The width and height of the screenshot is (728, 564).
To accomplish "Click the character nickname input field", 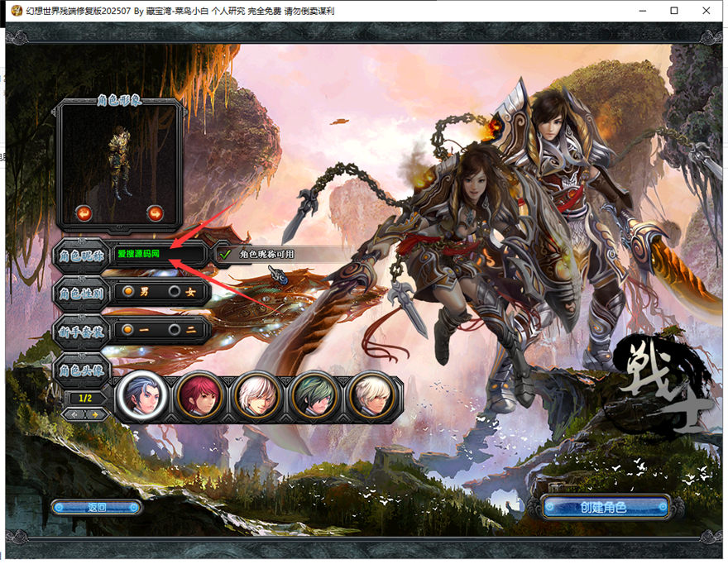I will pyautogui.click(x=159, y=254).
